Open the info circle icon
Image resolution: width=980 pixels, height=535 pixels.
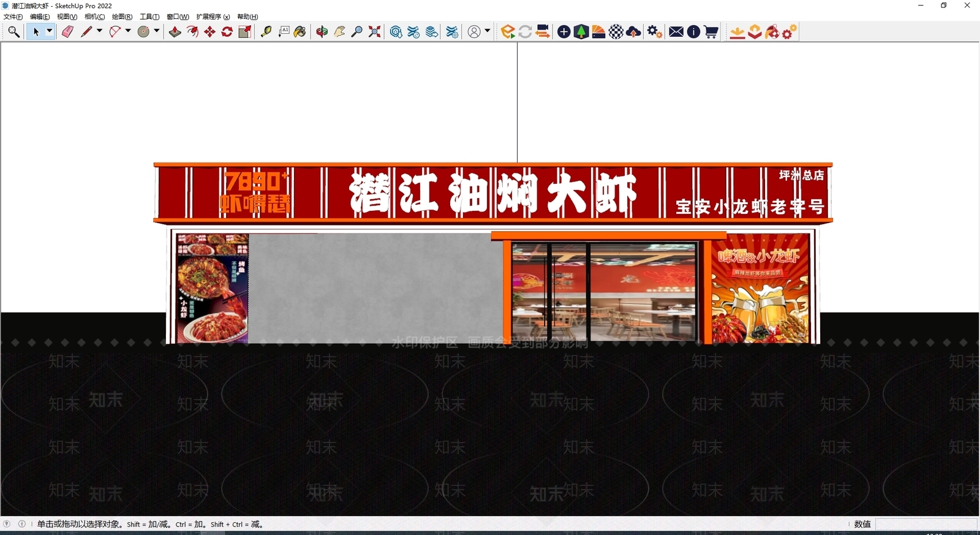click(693, 32)
